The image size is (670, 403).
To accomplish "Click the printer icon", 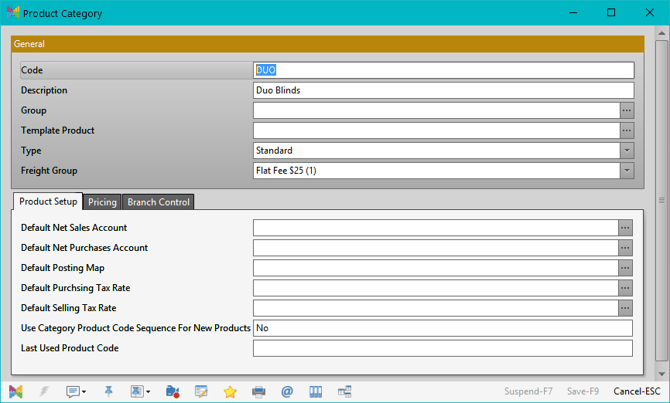I will pyautogui.click(x=259, y=391).
